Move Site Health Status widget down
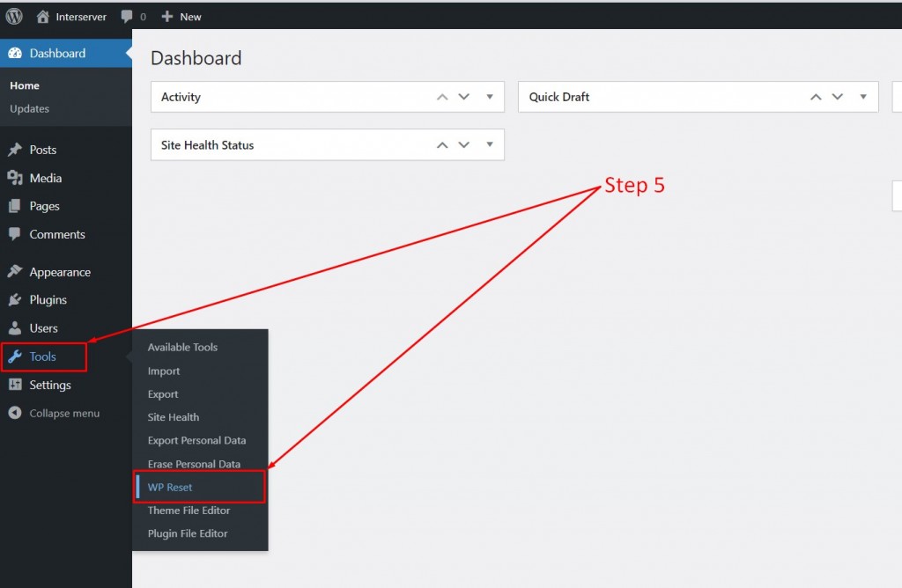Viewport: 902px width, 588px height. click(x=463, y=145)
